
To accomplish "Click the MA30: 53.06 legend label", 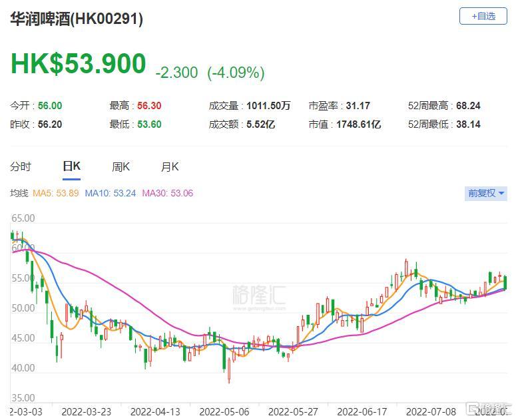I will pyautogui.click(x=168, y=193).
